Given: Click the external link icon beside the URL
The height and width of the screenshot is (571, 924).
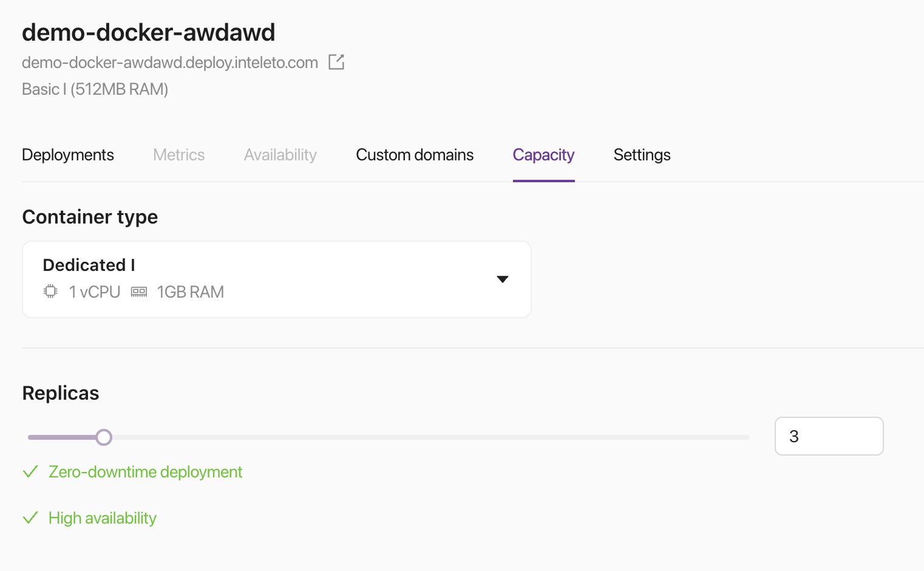Looking at the screenshot, I should (336, 62).
